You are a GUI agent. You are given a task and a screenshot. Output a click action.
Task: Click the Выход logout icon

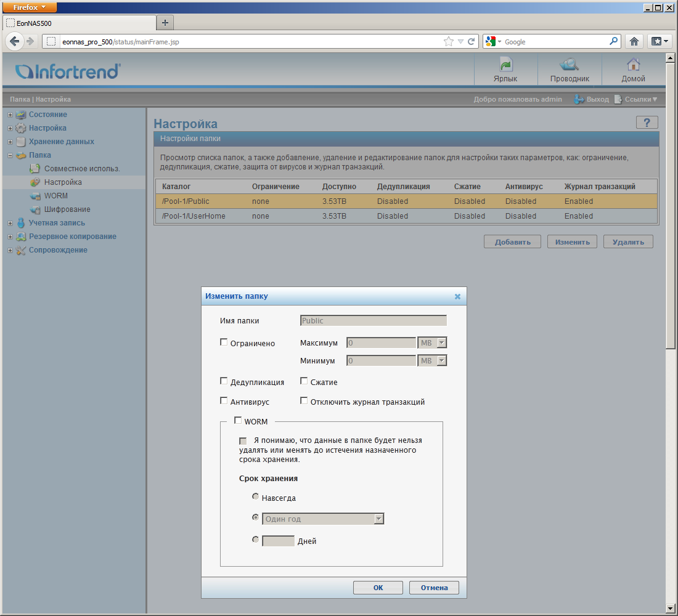click(579, 99)
